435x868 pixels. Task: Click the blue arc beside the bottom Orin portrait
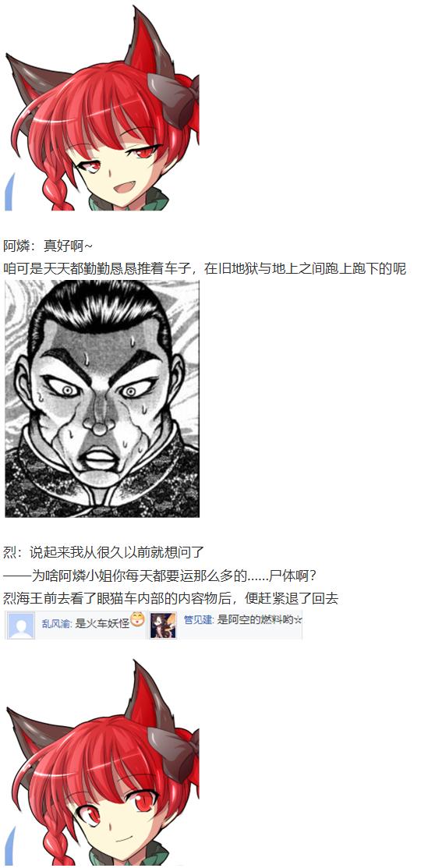pos(9,846)
